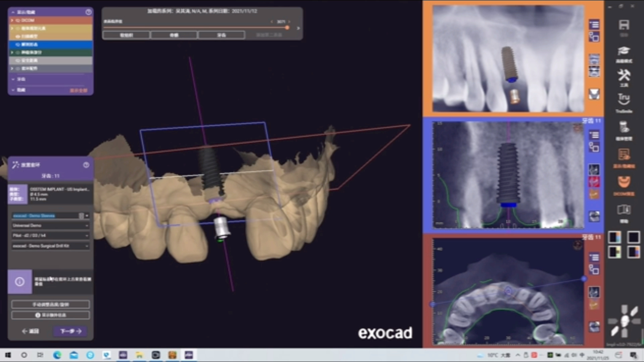Viewport: 644px width, 362px height.
Task: Open the Universal Demo dropdown
Action: tap(50, 226)
